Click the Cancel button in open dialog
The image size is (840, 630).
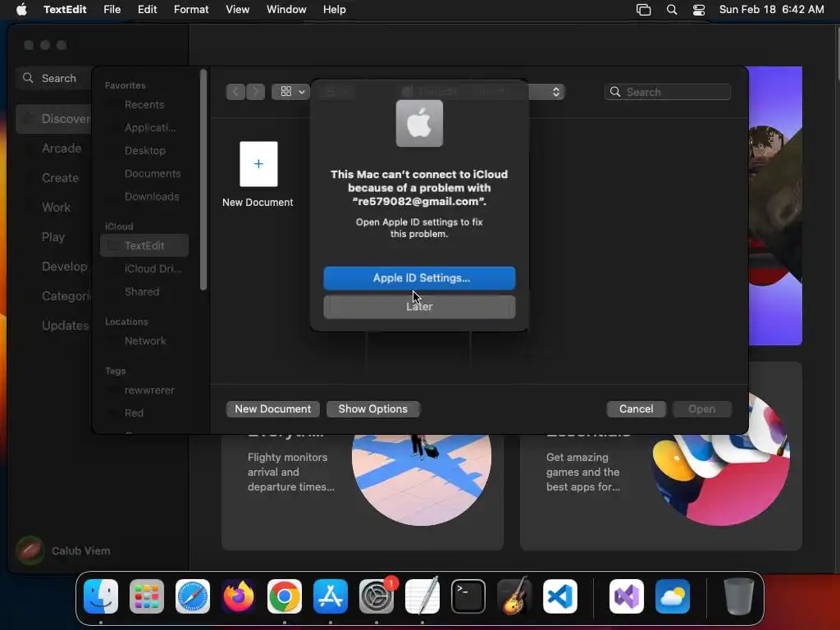click(636, 409)
